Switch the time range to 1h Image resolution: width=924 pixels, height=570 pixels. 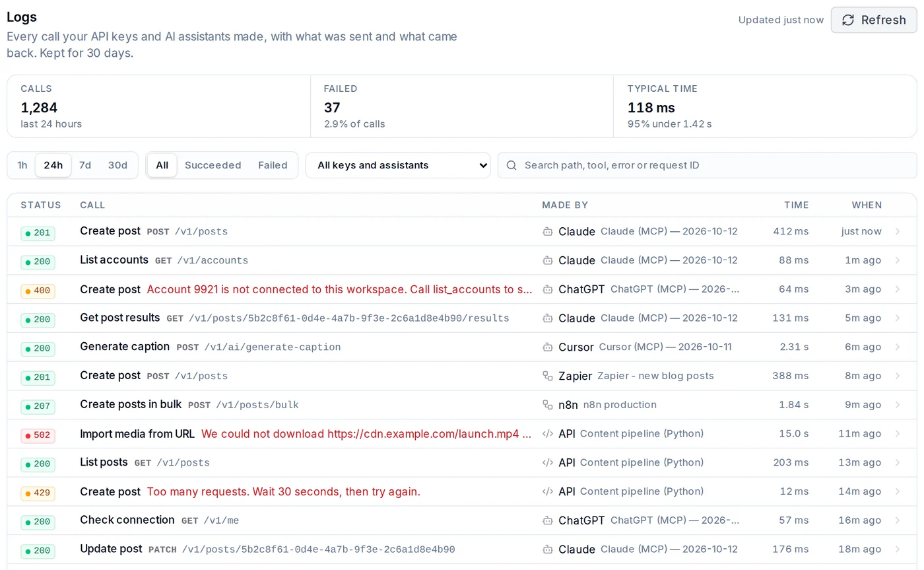tap(22, 165)
